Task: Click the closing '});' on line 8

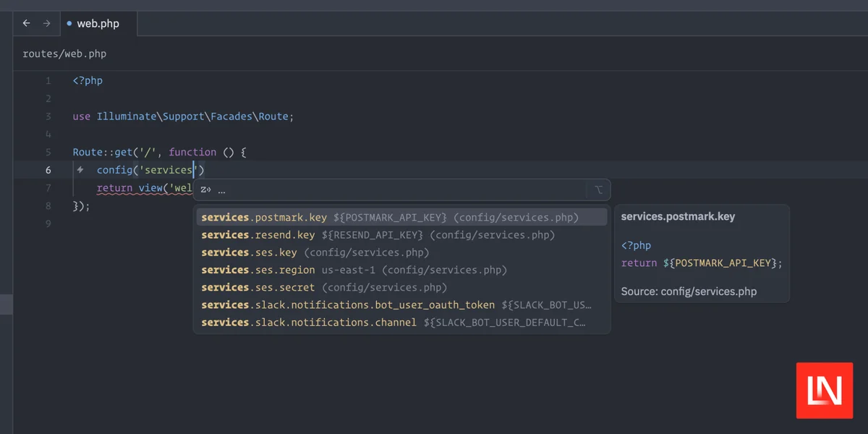Action: tap(81, 205)
